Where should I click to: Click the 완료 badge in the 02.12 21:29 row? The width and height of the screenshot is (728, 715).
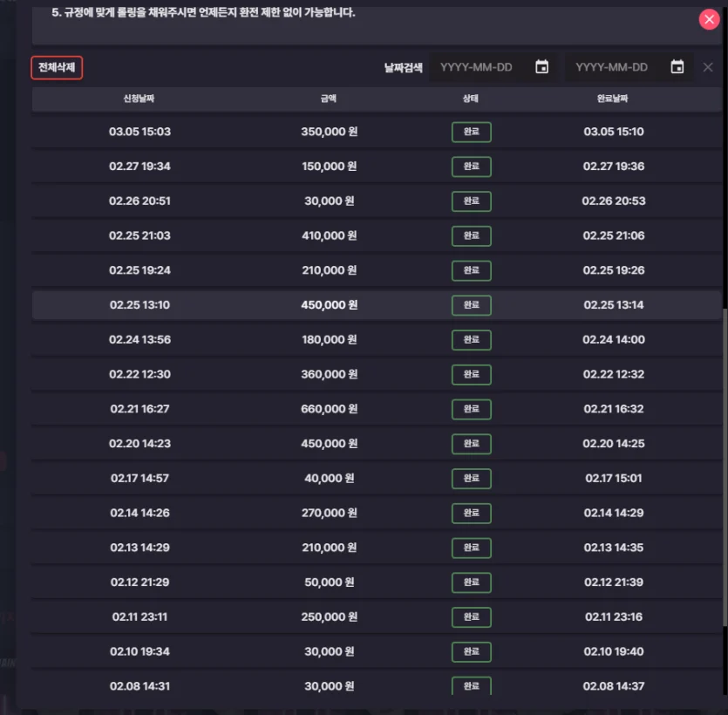472,582
